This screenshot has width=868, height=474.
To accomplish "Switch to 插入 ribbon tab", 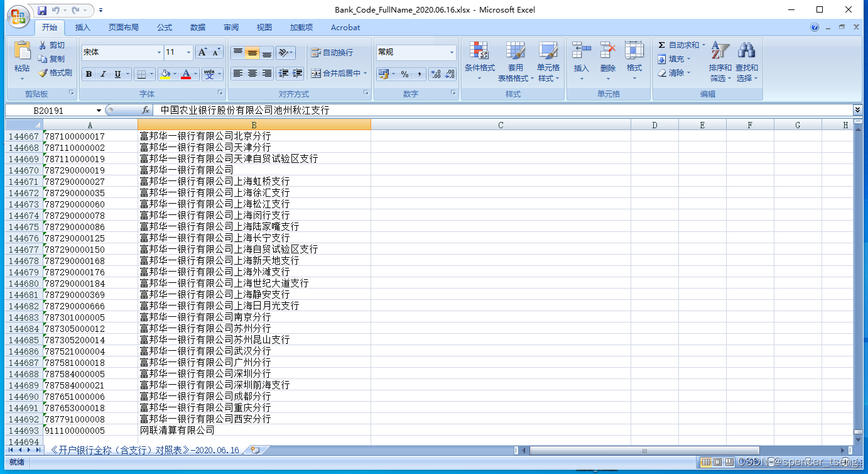I will [83, 28].
